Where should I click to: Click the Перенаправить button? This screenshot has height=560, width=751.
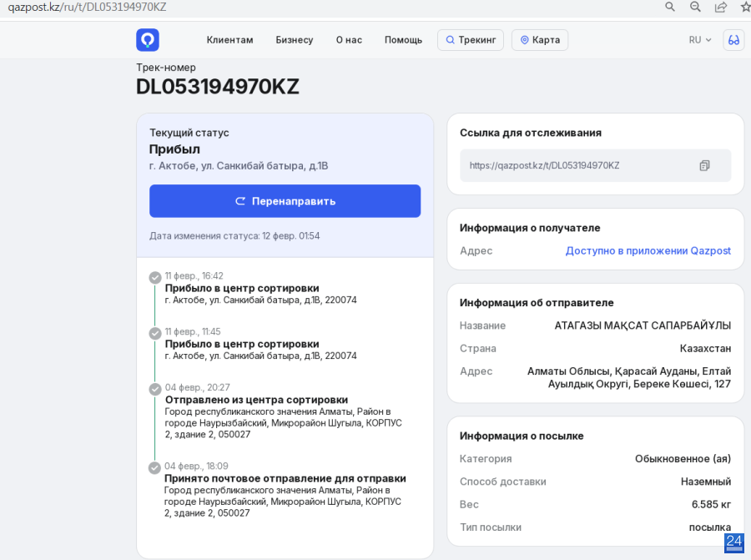(x=285, y=201)
